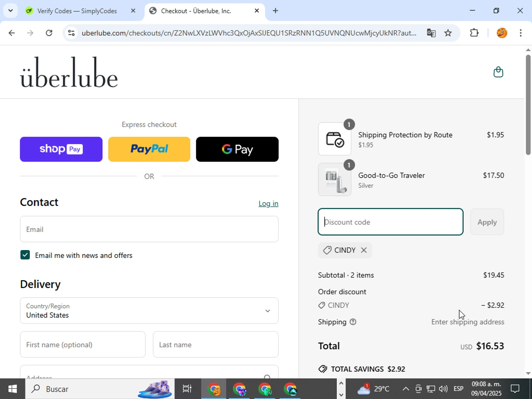Open the Windows Start menu
532x399 pixels.
point(12,389)
